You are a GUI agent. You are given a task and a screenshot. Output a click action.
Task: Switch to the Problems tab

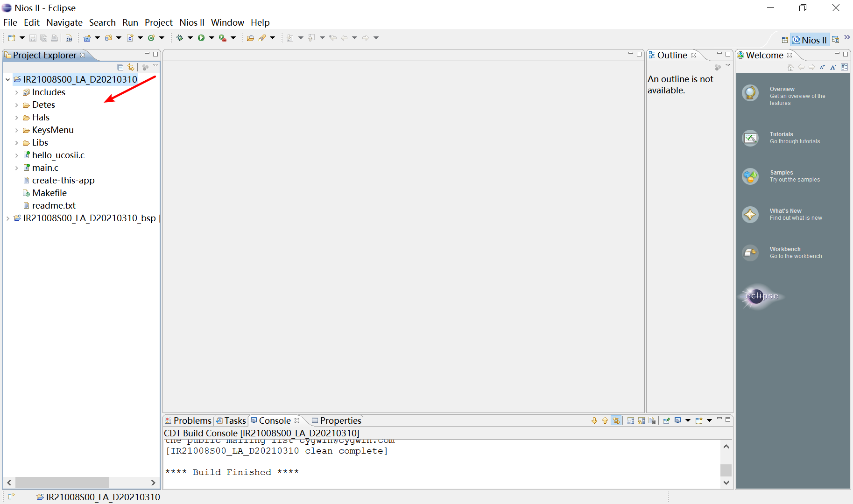(188, 420)
